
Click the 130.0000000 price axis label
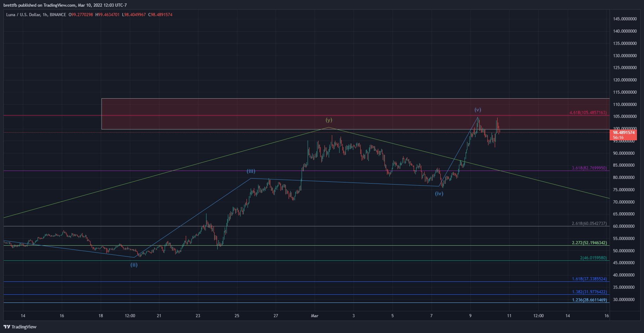click(x=625, y=56)
